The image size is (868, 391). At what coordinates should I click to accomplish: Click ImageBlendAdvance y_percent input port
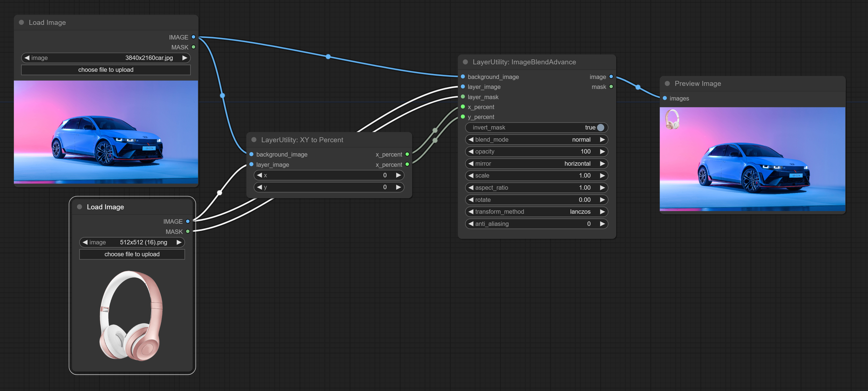coord(463,117)
